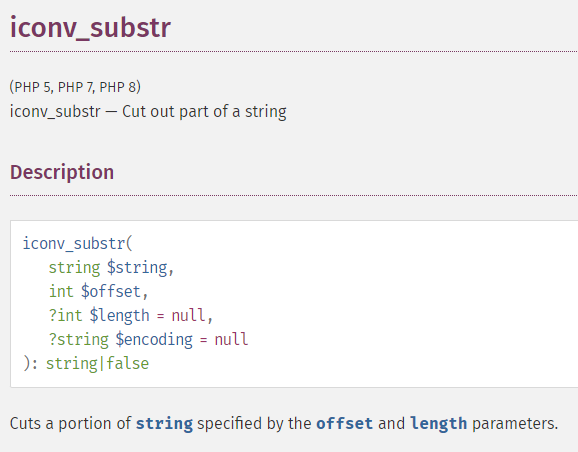Click the null default value after $encoding
578x452 pixels.
pyautogui.click(x=231, y=340)
